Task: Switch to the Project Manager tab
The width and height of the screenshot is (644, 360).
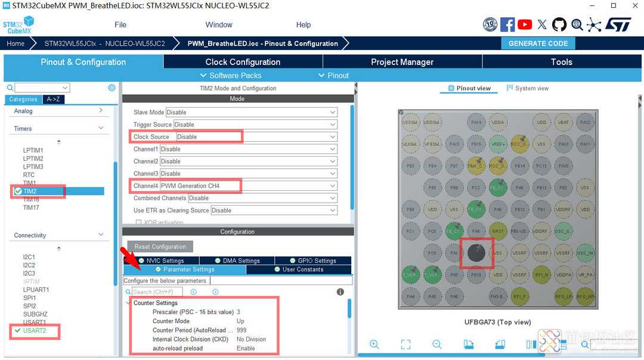Action: tap(402, 61)
